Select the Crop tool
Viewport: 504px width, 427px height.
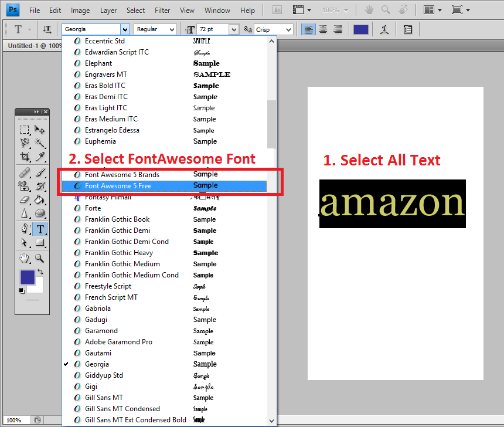25,157
